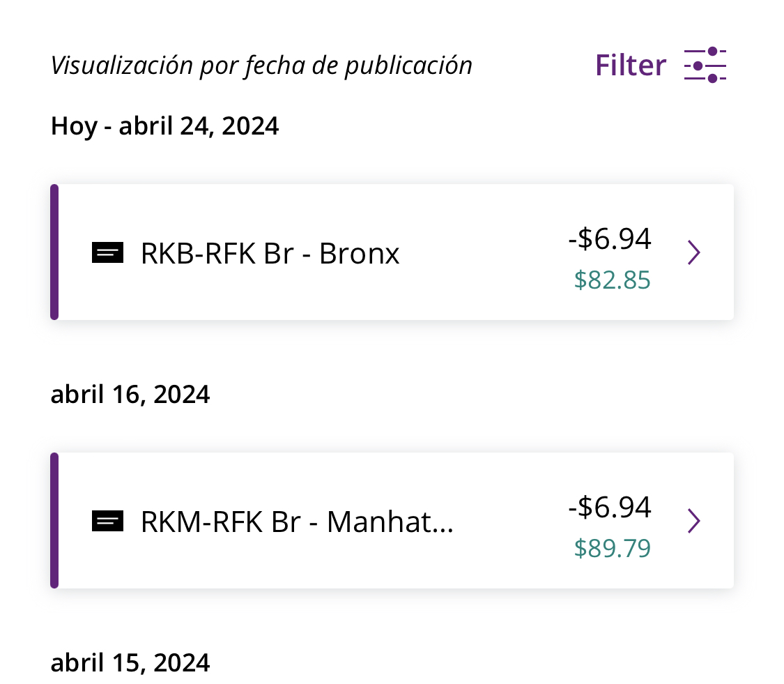The width and height of the screenshot is (784, 684).
Task: Click the Filter text link
Action: 631,65
